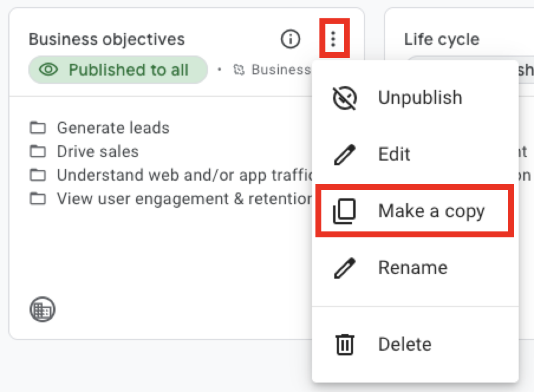Click the Make a copy duplicate icon
This screenshot has height=392, width=534.
click(344, 211)
